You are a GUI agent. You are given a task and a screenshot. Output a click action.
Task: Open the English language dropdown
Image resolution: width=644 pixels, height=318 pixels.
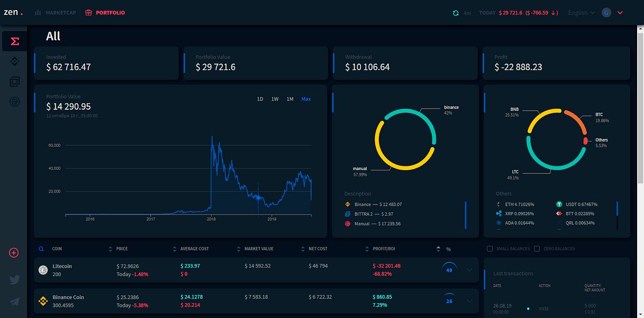pyautogui.click(x=581, y=13)
